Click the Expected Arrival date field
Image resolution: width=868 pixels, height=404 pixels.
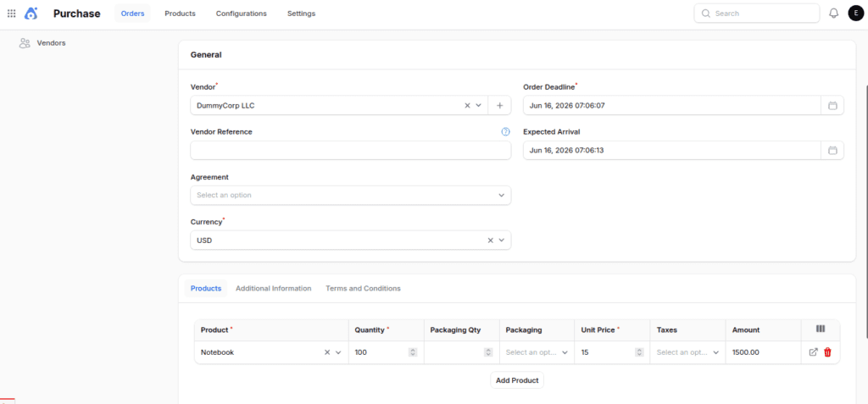672,150
